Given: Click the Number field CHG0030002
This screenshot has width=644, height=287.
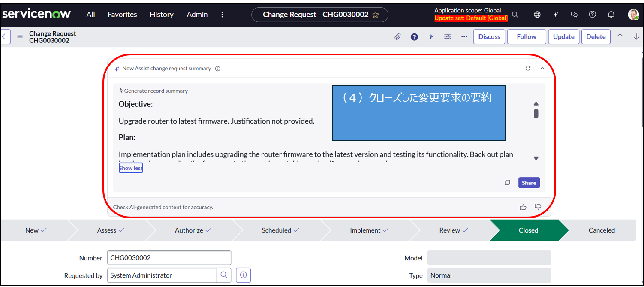Looking at the screenshot, I should [169, 258].
